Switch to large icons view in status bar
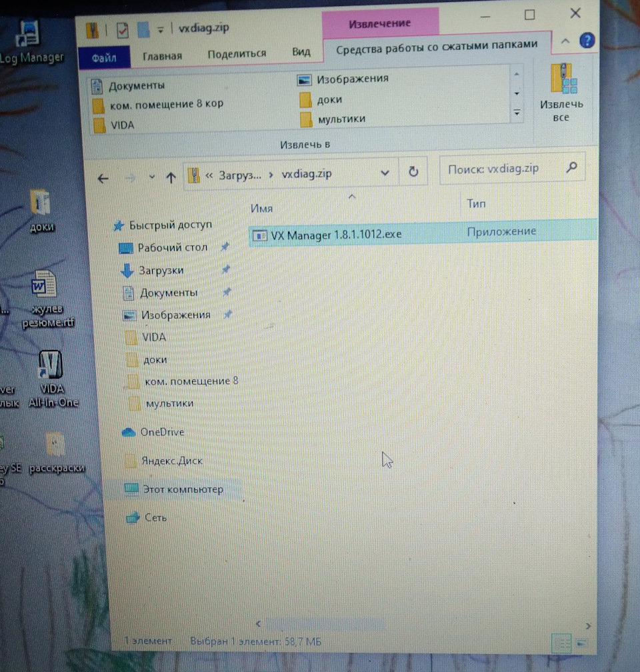The height and width of the screenshot is (672, 640). click(582, 643)
